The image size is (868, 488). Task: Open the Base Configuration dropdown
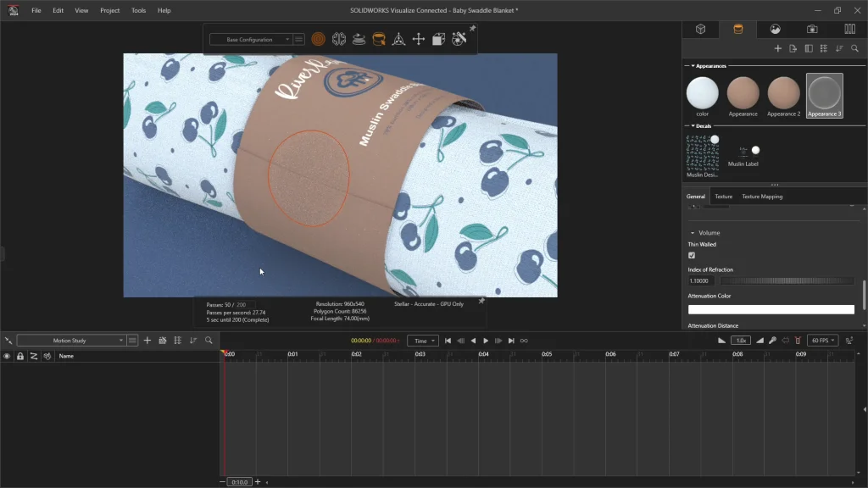[x=251, y=39]
